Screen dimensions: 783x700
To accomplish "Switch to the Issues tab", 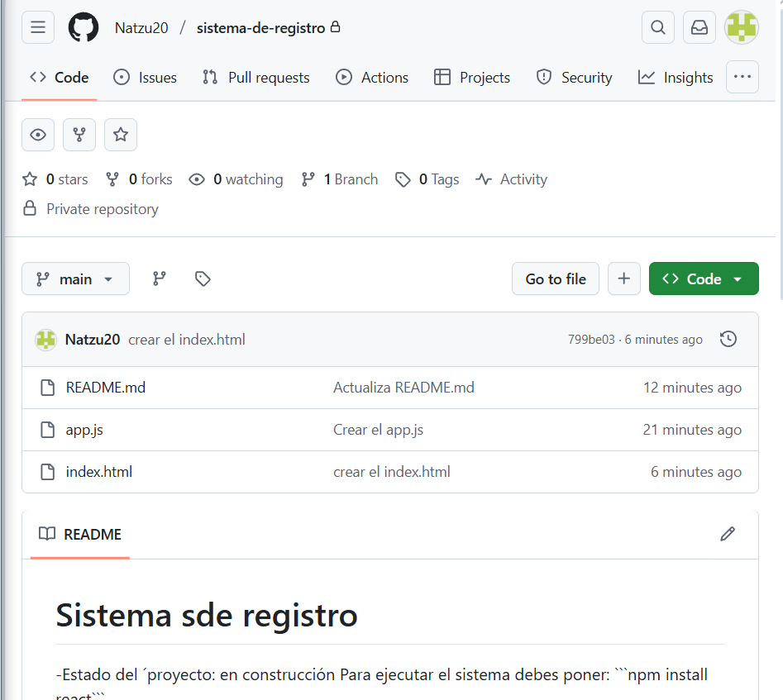I will pos(146,78).
